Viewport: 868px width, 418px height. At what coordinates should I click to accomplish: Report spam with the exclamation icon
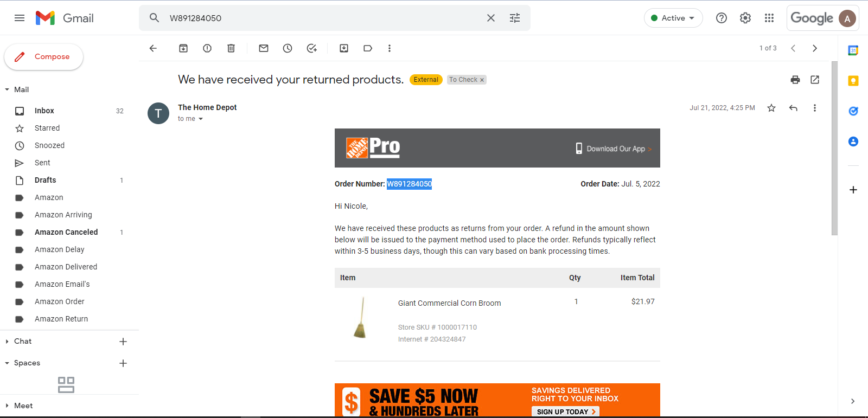coord(207,48)
